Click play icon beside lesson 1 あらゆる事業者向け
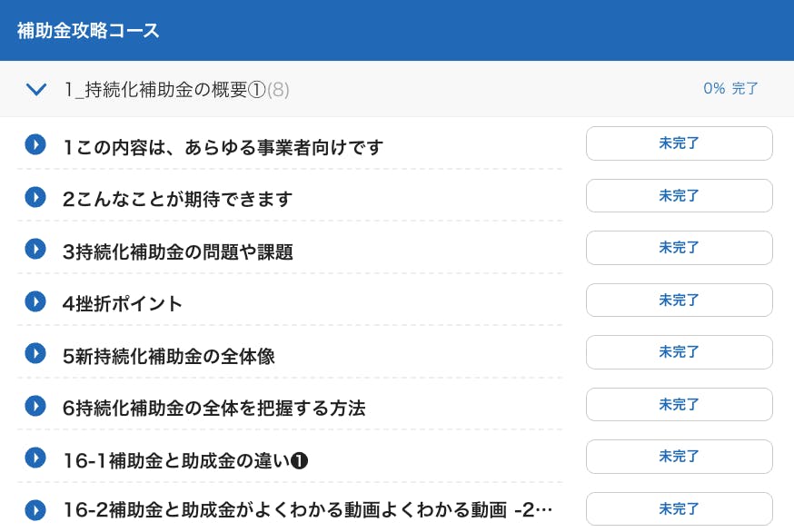 tap(35, 144)
